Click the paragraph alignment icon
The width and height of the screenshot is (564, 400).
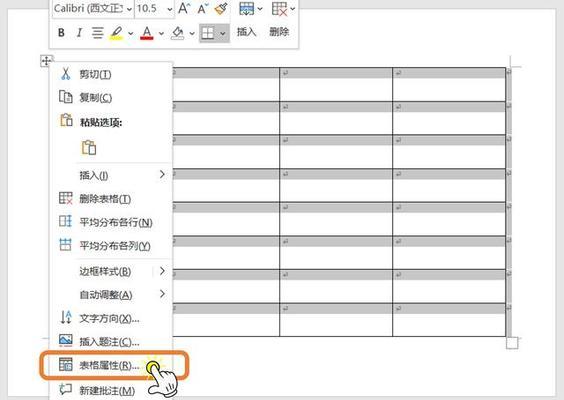tap(97, 33)
